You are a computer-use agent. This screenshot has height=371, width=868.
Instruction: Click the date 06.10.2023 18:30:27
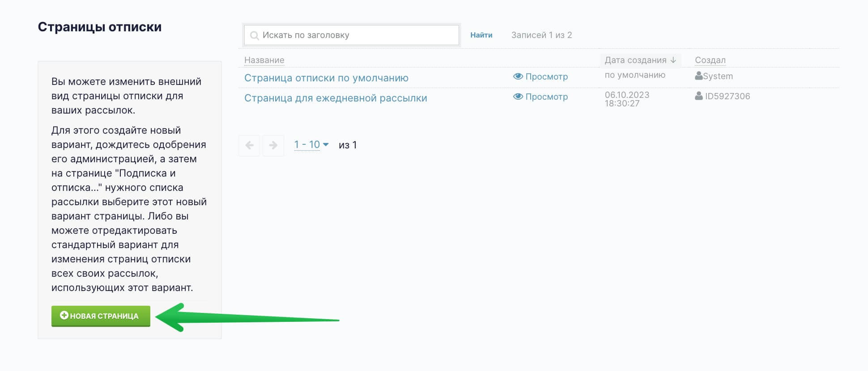(627, 99)
